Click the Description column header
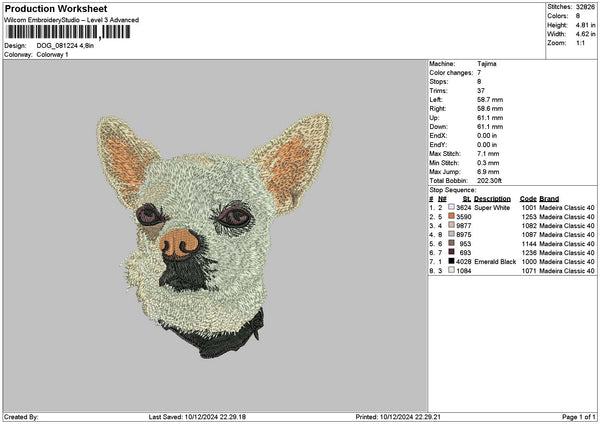The width and height of the screenshot is (600, 424). pos(492,198)
